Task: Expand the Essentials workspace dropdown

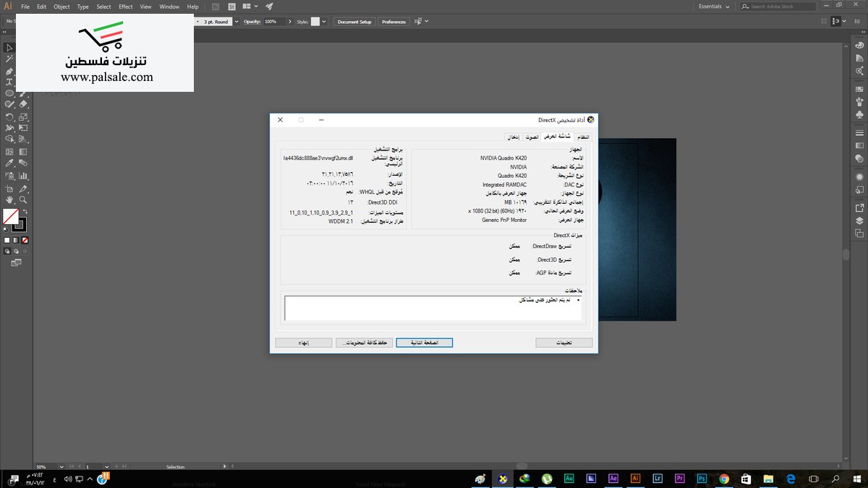Action: click(727, 7)
